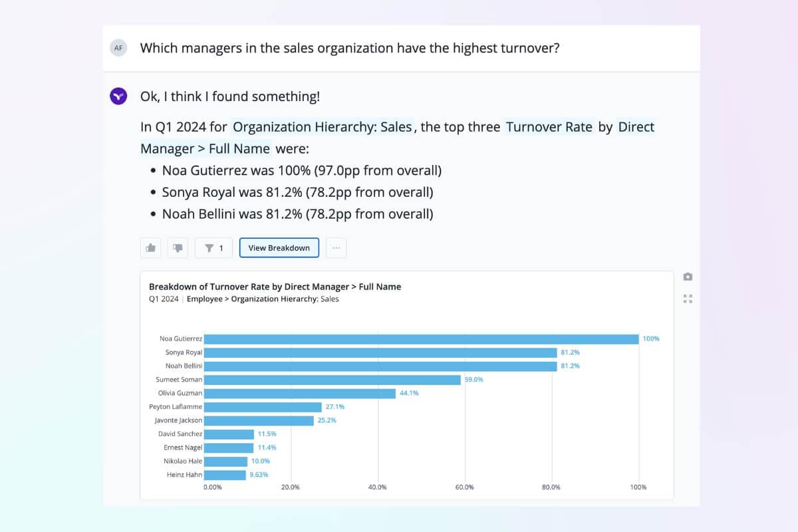Click the Noa Gutierrez bar in chart
The width and height of the screenshot is (798, 532).
(422, 339)
